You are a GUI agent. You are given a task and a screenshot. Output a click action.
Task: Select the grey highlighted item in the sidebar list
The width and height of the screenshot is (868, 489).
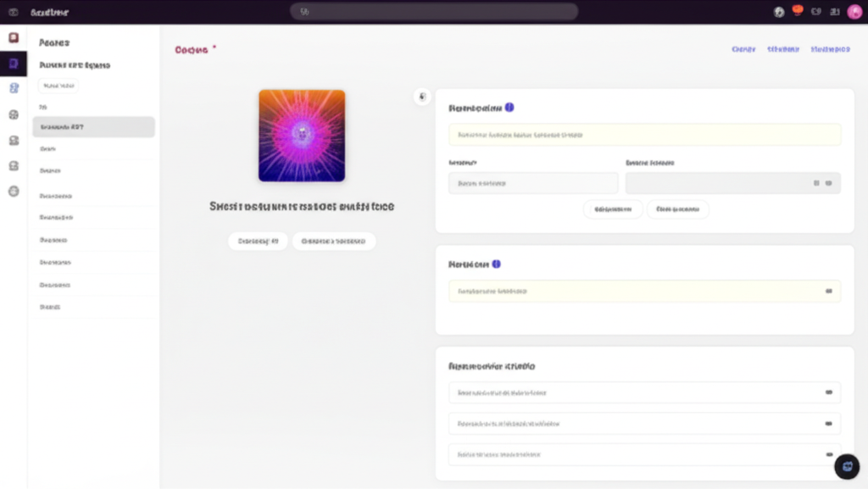pyautogui.click(x=93, y=126)
